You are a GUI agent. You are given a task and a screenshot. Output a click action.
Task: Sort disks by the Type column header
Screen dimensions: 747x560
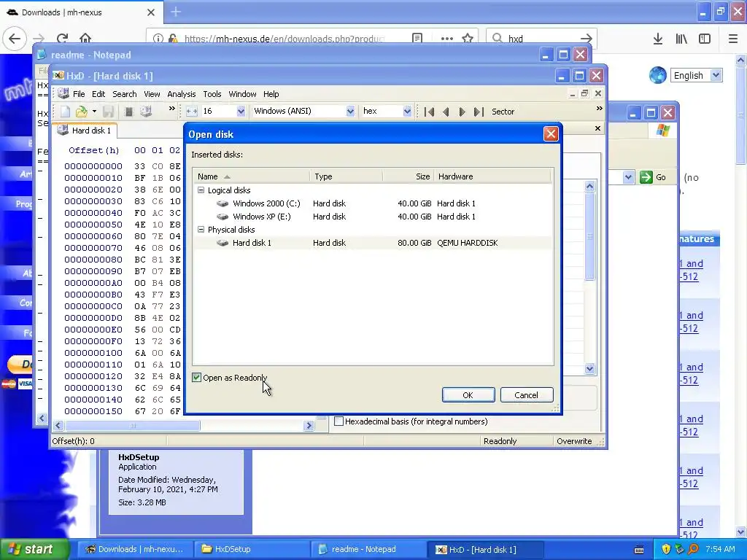point(346,176)
